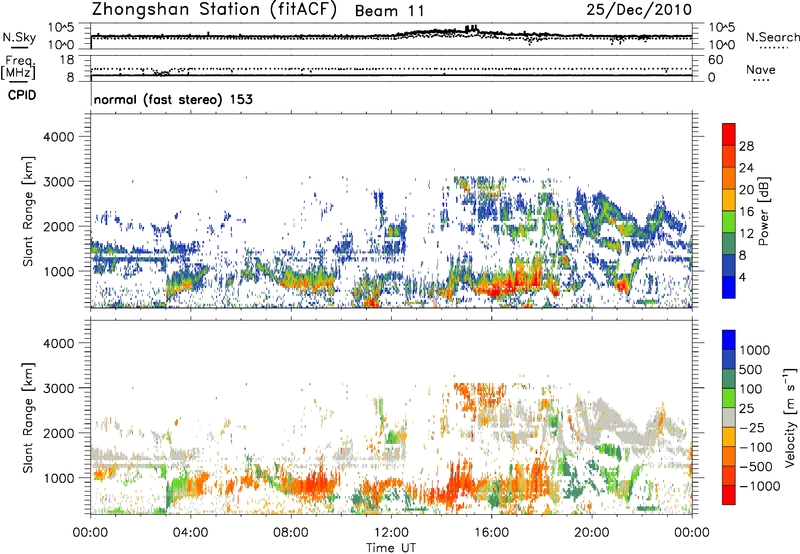The image size is (800, 554).
Task: Click the Time UT axis label
Action: pyautogui.click(x=391, y=548)
